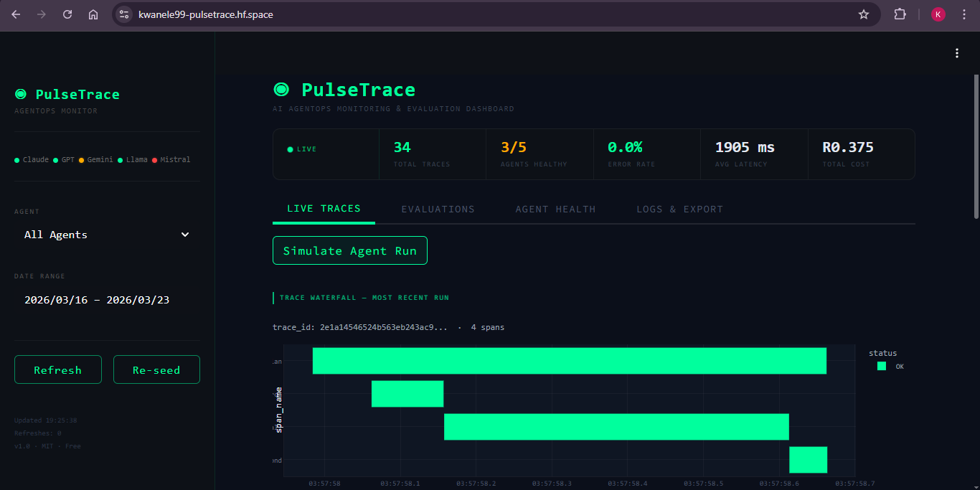This screenshot has width=980, height=490.
Task: Click the trace_id 2e1a14546524b563eb243ac9 text
Action: click(x=360, y=327)
